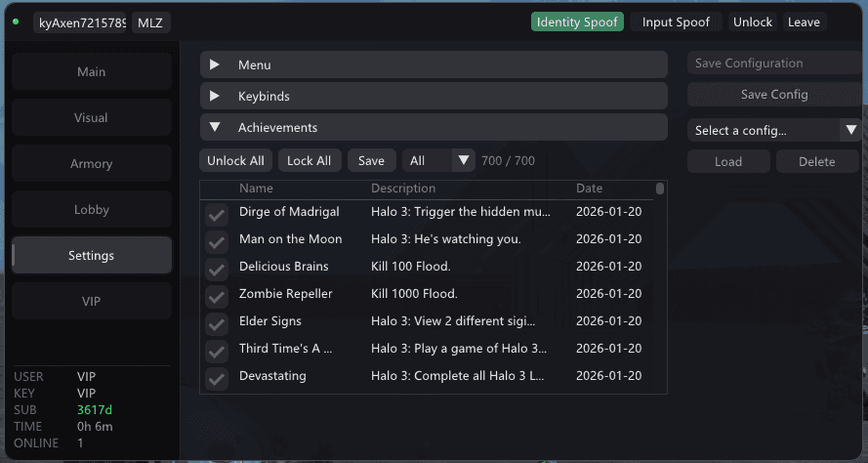The height and width of the screenshot is (463, 868).
Task: Click the 'Kill 1000 Flood.' description
Action: pos(414,294)
